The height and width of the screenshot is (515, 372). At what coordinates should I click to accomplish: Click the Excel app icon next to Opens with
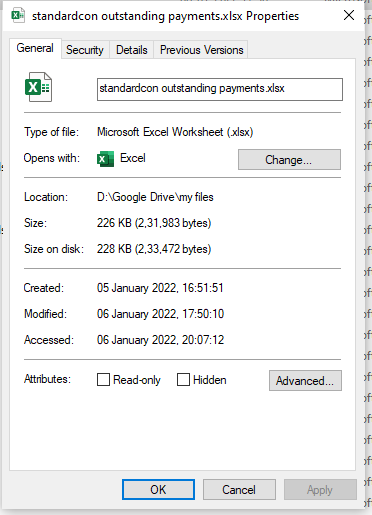pyautogui.click(x=105, y=159)
